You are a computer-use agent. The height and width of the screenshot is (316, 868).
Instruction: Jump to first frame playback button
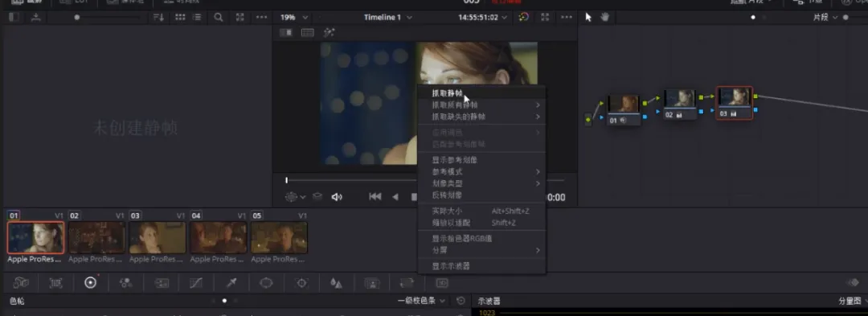(375, 196)
